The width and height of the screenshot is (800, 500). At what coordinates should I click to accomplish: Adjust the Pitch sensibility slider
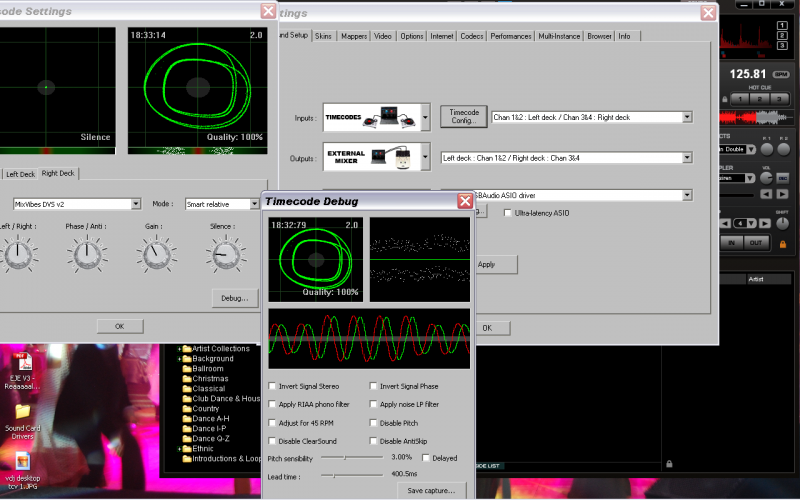[x=346, y=457]
